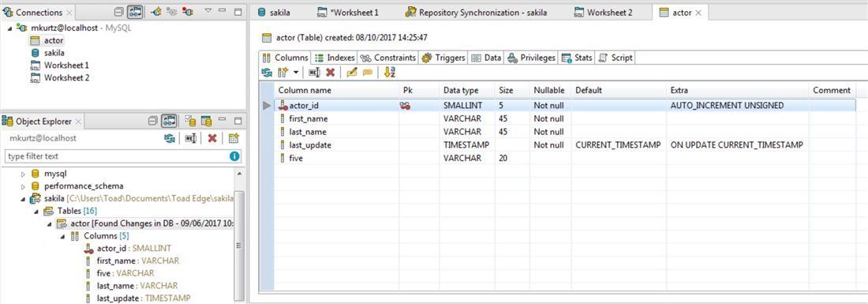
Task: Delete selected column with red X
Action: tap(331, 73)
